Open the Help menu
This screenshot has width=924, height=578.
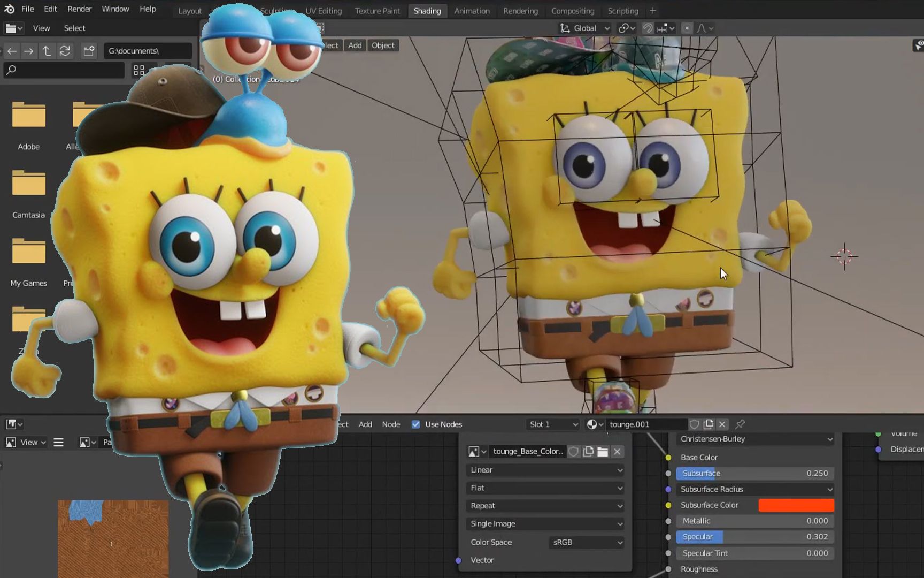(x=148, y=9)
